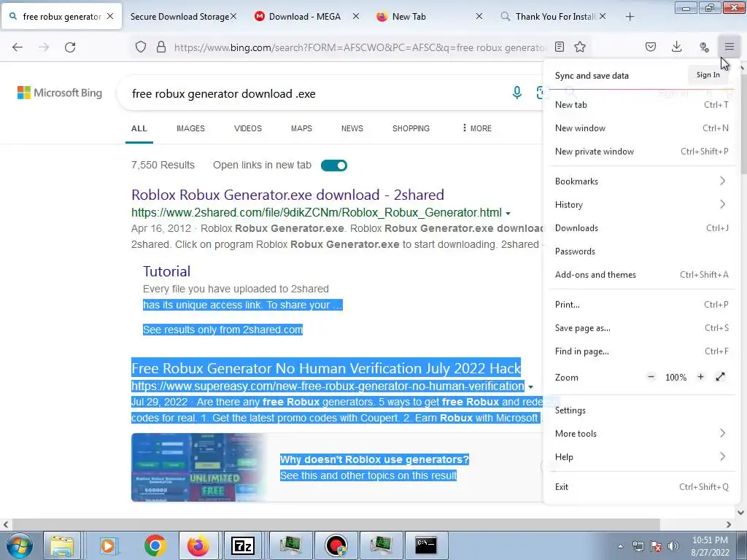Go back using the back arrow
Screen dimensions: 747x560
point(18,47)
